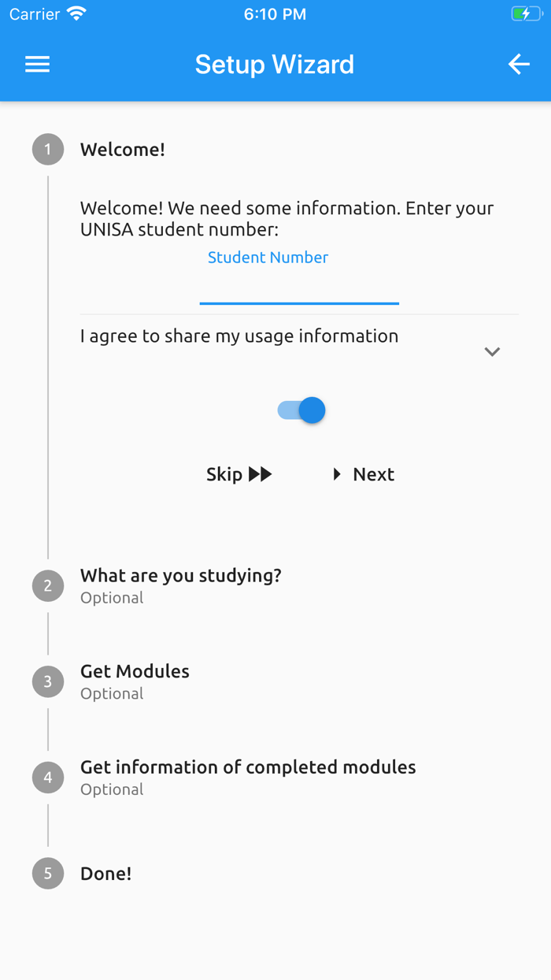
Task: Click the Wi-Fi icon in the status bar
Action: click(75, 13)
